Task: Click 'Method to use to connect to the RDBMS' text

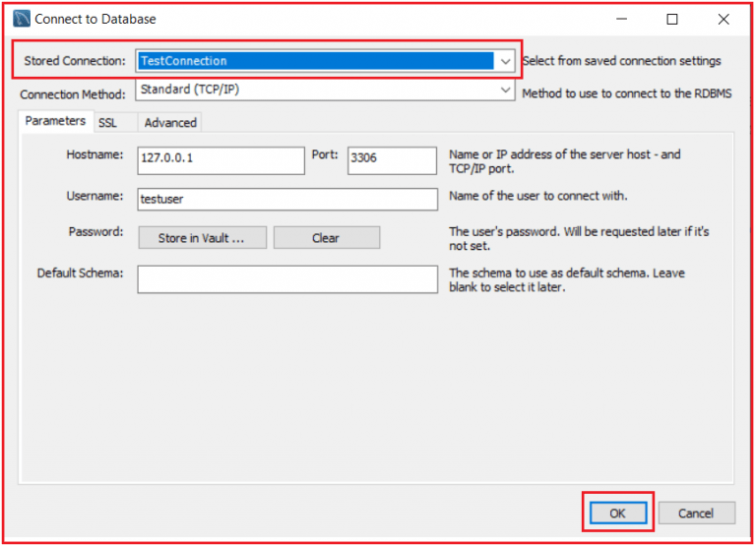Action: [x=627, y=93]
